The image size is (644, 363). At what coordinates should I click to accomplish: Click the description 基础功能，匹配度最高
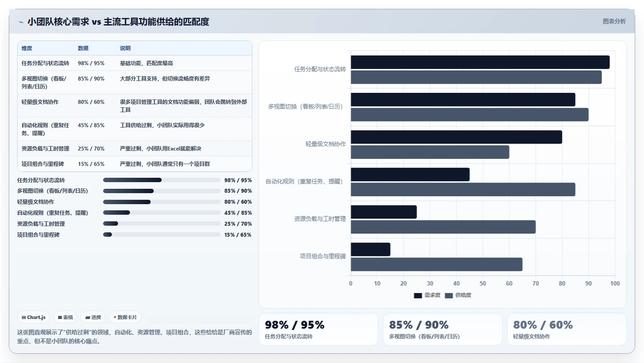tap(146, 63)
